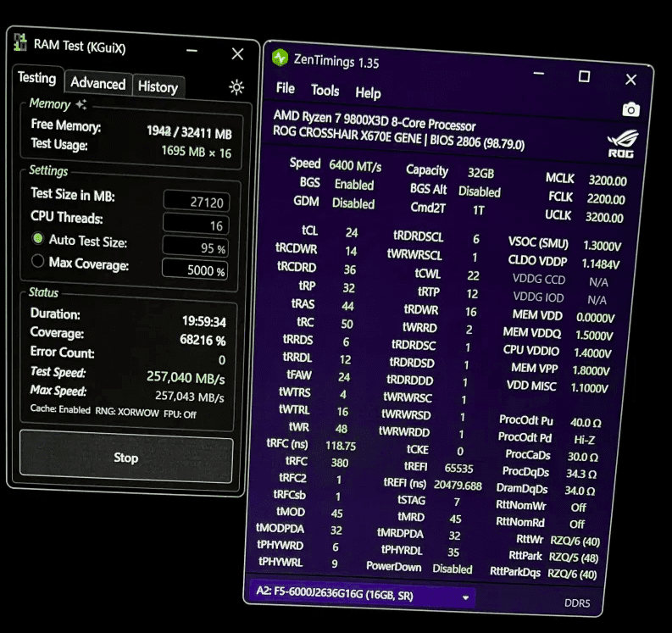Close the RAM Test window

click(x=237, y=53)
